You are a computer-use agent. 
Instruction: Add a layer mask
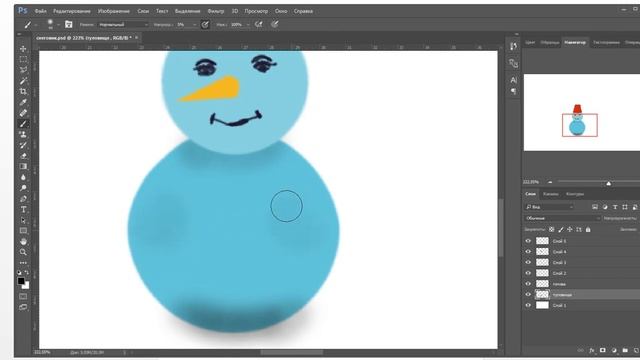pos(603,350)
